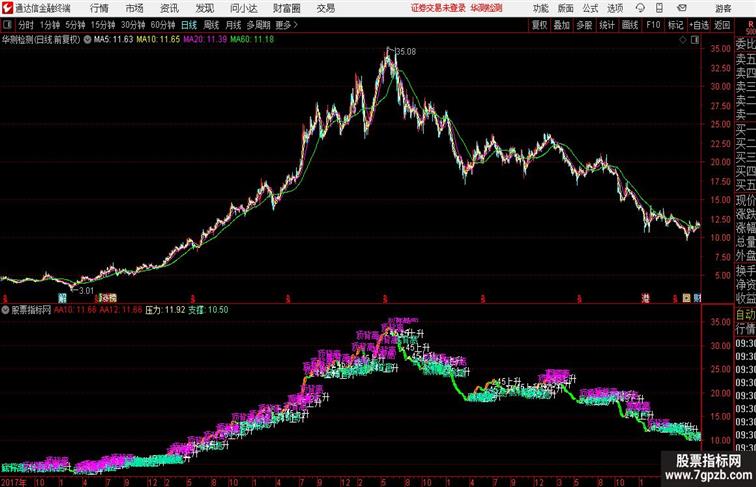This screenshot has width=756, height=487.
Task: Click the 画线 drawing button
Action: pyautogui.click(x=630, y=25)
